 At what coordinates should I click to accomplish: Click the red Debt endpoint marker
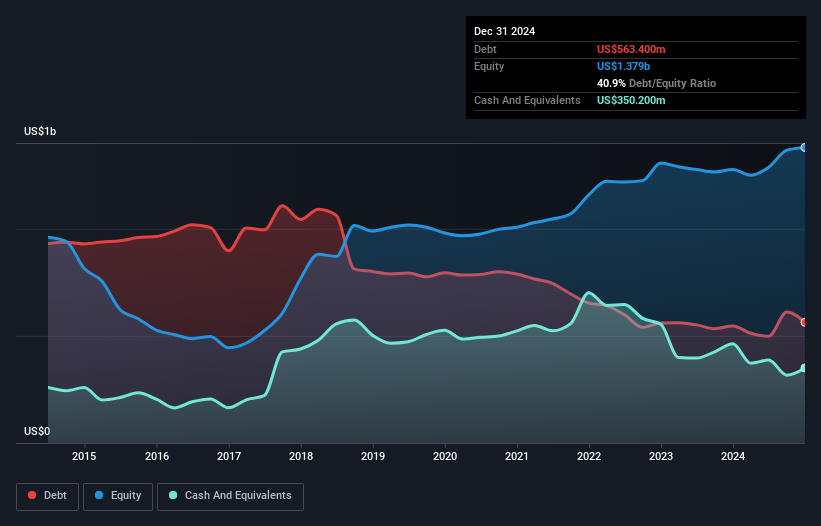[804, 322]
